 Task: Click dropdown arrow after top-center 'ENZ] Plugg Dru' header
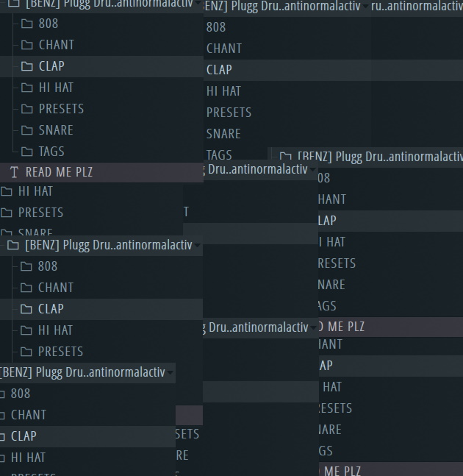pos(365,7)
